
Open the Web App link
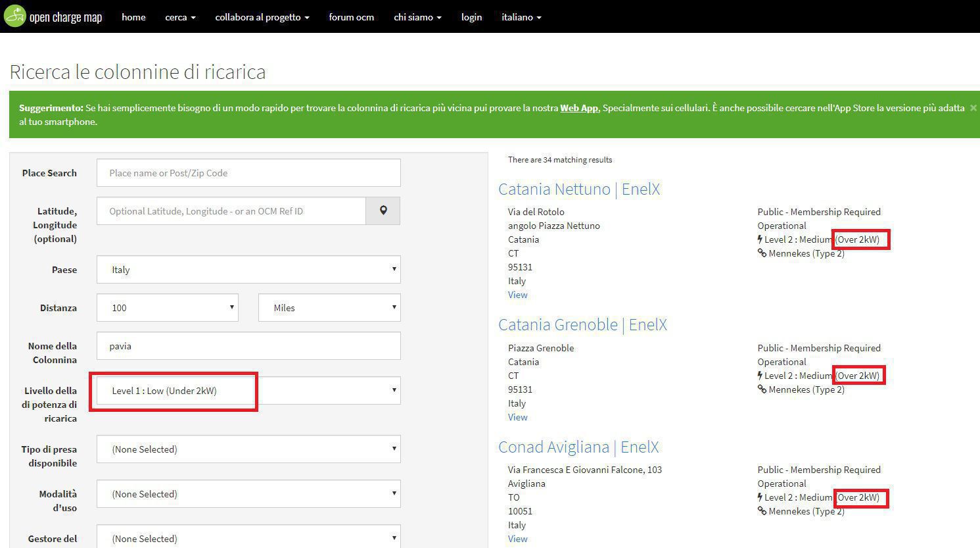click(579, 108)
